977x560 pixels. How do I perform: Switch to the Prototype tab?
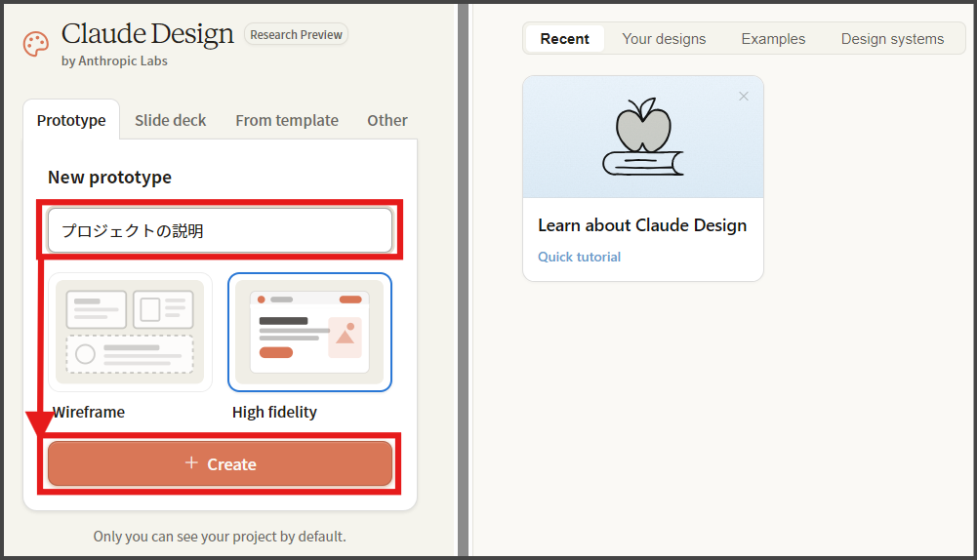71,120
